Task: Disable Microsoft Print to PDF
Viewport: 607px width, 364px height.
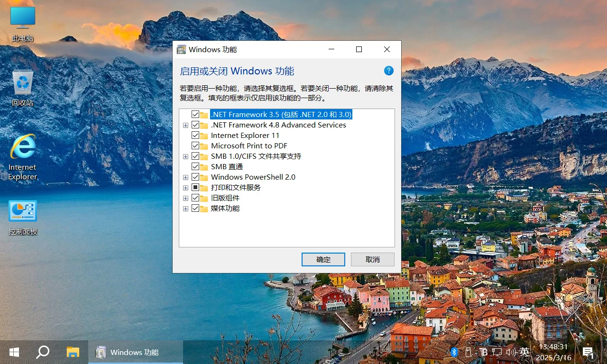Action: tap(196, 146)
